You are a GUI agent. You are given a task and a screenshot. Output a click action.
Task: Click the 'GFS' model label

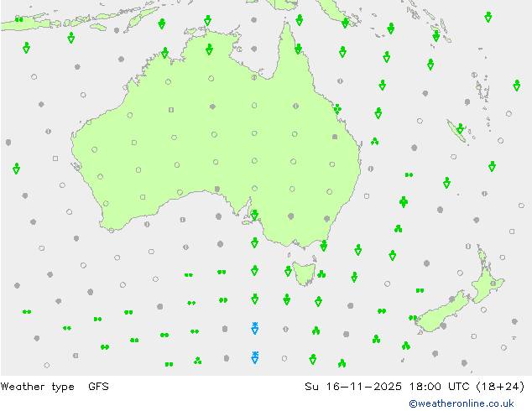[98, 386]
